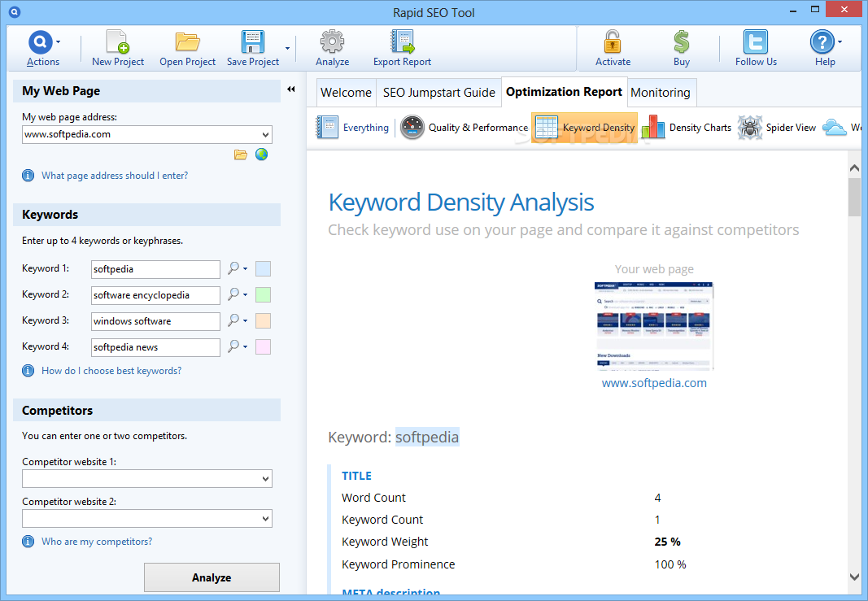Viewport: 868px width, 601px height.
Task: Click the pink Keyword 4 color swatch
Action: tap(263, 347)
